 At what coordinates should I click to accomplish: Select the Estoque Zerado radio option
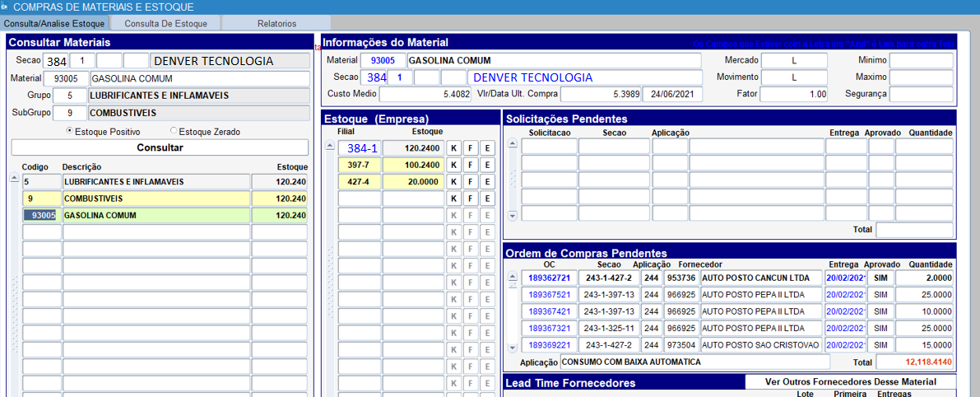[x=205, y=132]
